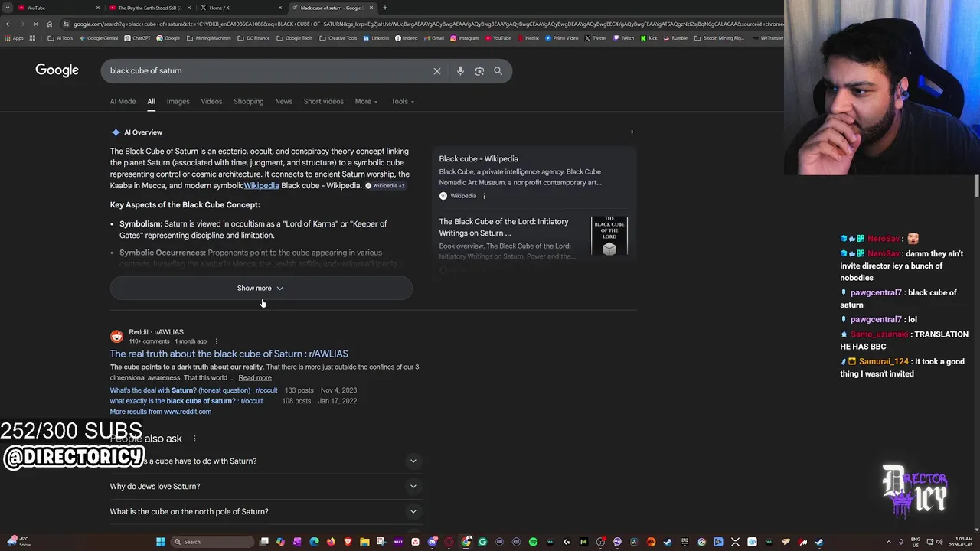This screenshot has width=980, height=551.
Task: Open inline Wikipedia link in AI Overview
Action: pyautogui.click(x=261, y=186)
